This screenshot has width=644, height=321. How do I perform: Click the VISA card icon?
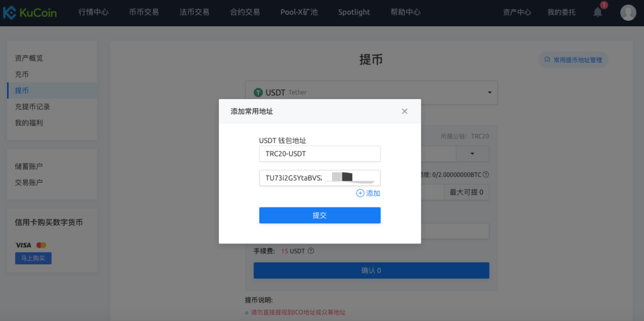[x=23, y=245]
